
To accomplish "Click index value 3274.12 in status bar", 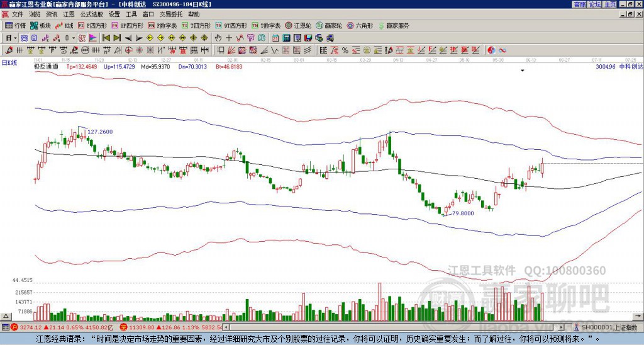I will (x=31, y=327).
